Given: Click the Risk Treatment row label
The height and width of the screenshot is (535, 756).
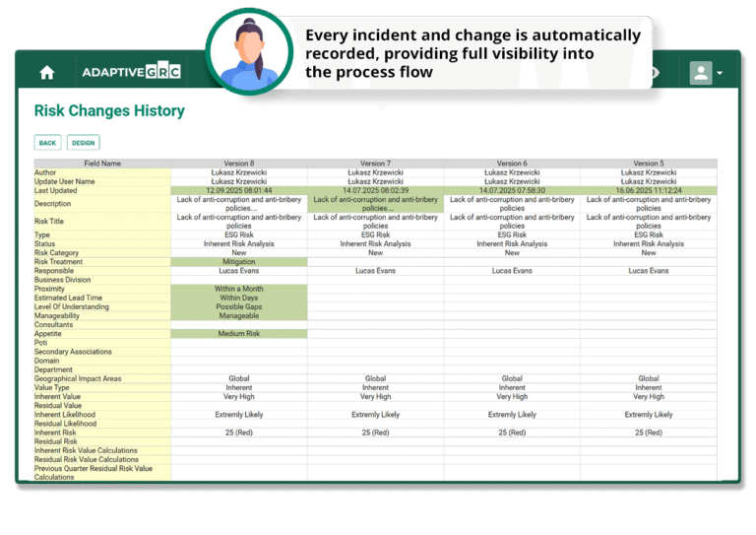Looking at the screenshot, I should pos(102,262).
